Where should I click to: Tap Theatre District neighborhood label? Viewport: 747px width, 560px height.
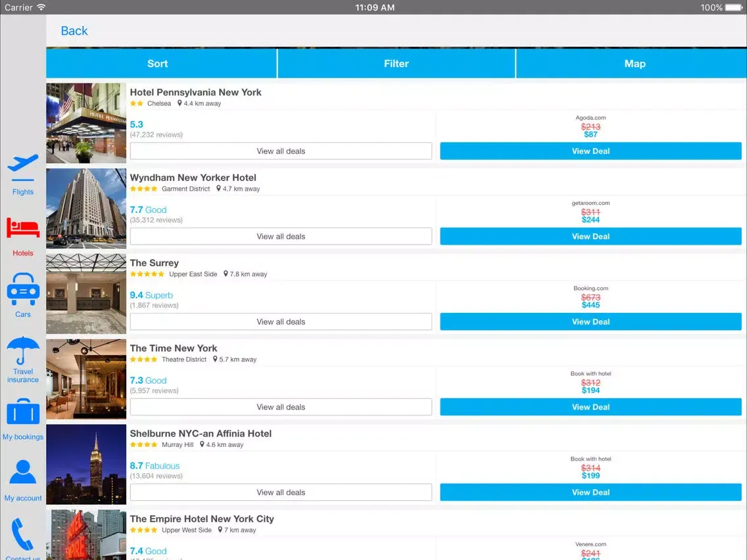coord(184,360)
